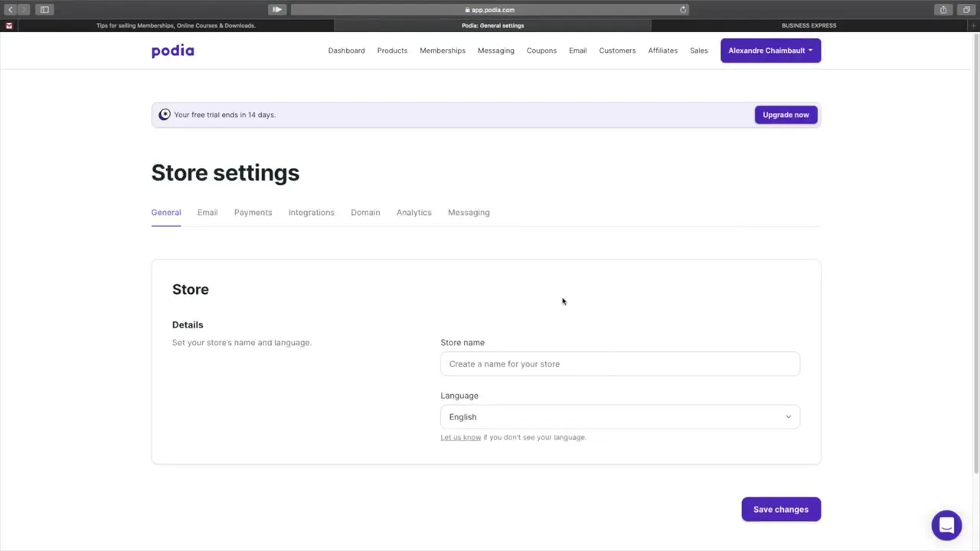Open the Language dropdown showing English
The image size is (980, 551).
pyautogui.click(x=619, y=416)
